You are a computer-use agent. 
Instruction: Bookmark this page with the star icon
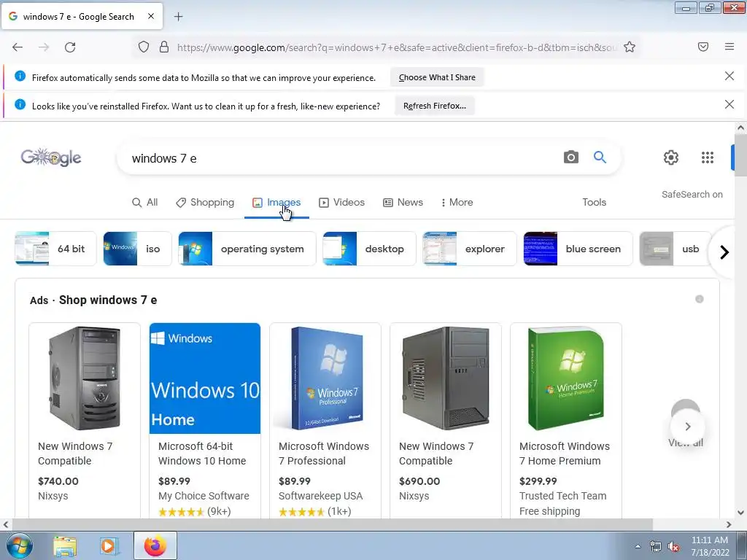(x=630, y=47)
